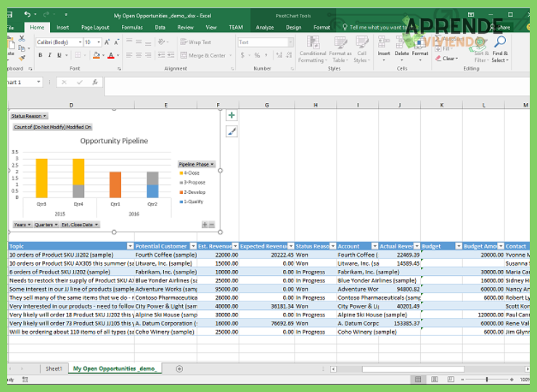Image resolution: width=537 pixels, height=392 pixels.
Task: Toggle Align Left horizontal alignment
Action: [129, 55]
